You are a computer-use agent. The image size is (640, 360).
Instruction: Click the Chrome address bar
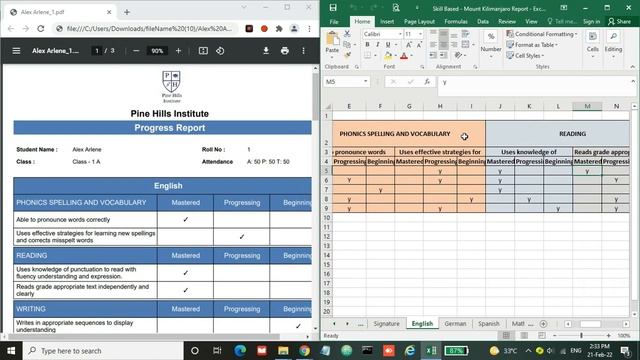(x=147, y=29)
